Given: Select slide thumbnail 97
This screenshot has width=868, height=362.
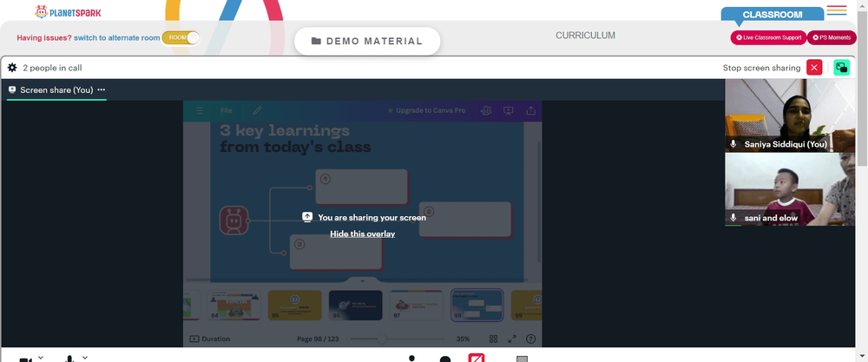Looking at the screenshot, I should tap(417, 305).
